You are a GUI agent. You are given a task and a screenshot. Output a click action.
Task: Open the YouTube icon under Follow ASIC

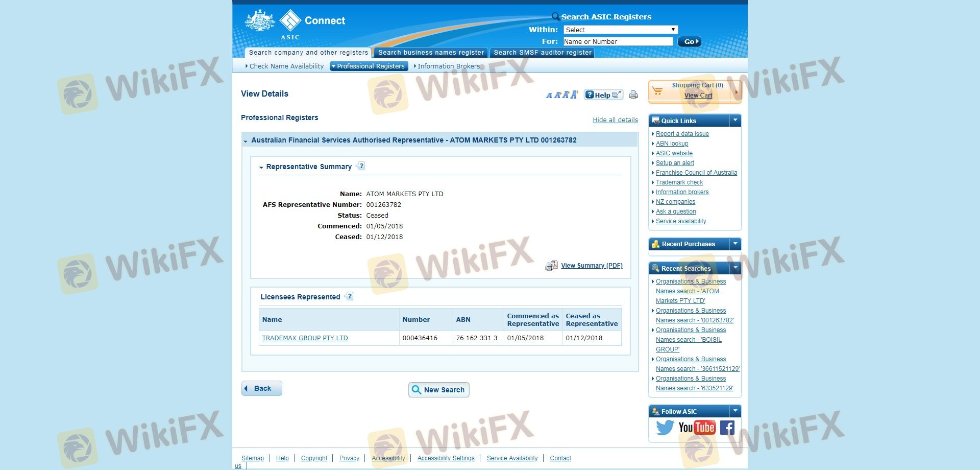[697, 428]
